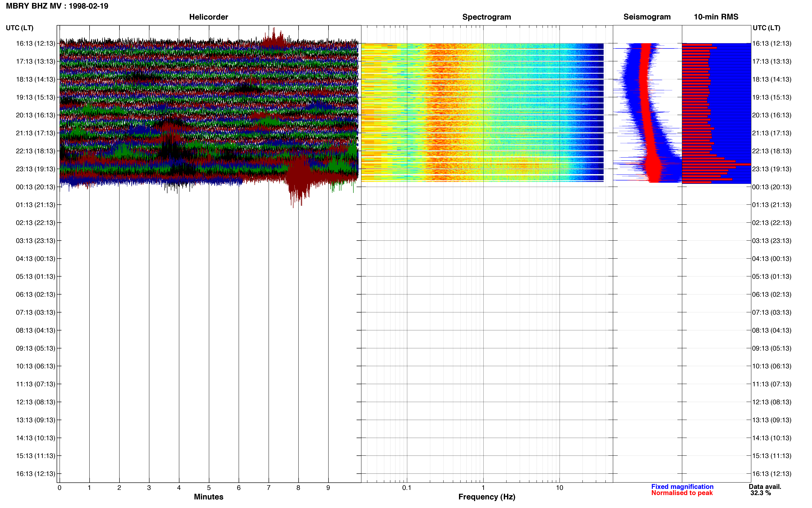Image resolution: width=812 pixels, height=508 pixels.
Task: Click frequency tick label '0.1'
Action: pyautogui.click(x=407, y=488)
